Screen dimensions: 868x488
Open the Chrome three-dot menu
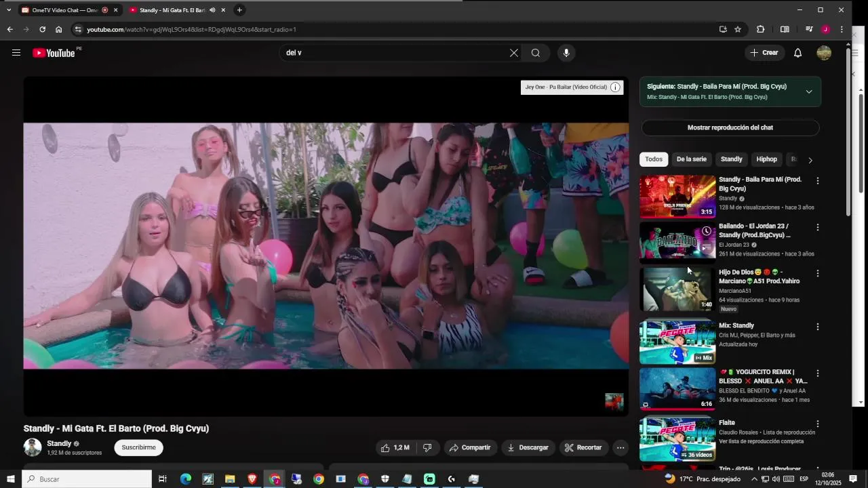[x=842, y=29]
